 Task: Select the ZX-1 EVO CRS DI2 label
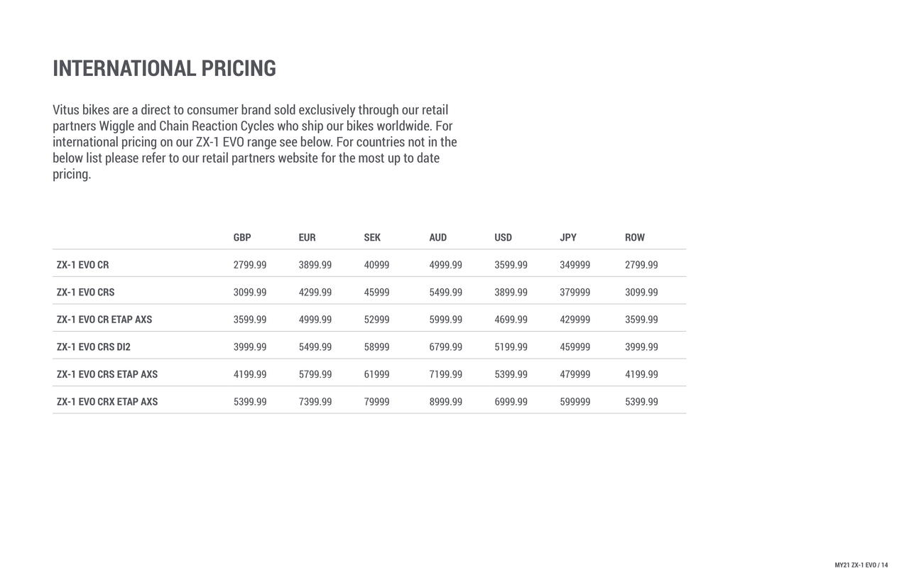point(94,347)
